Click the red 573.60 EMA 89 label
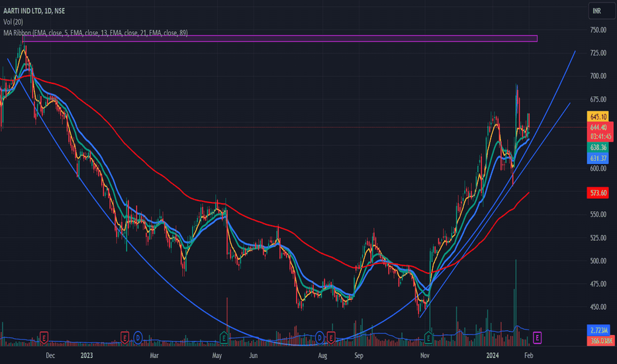617x364 pixels. pos(598,193)
